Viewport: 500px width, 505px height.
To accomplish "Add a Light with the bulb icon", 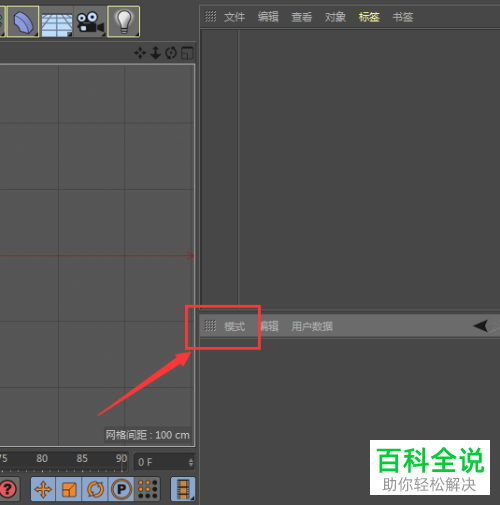I will 124,21.
